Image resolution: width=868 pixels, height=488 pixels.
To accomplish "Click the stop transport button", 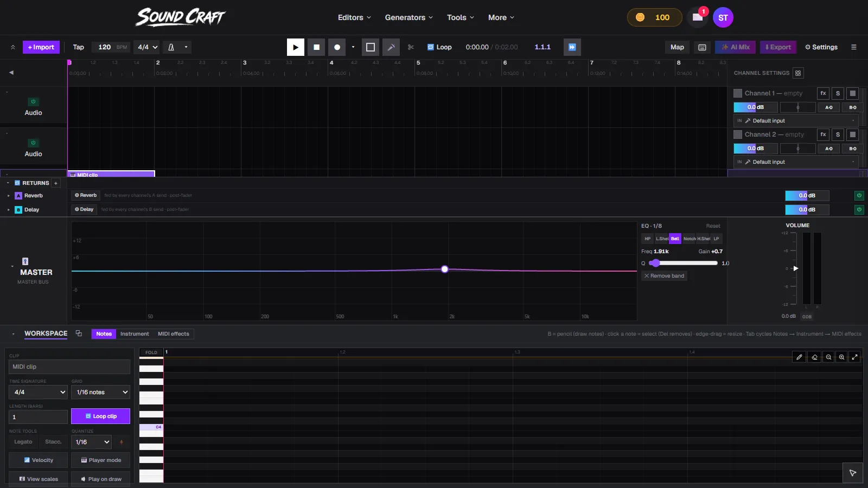I will [x=316, y=47].
